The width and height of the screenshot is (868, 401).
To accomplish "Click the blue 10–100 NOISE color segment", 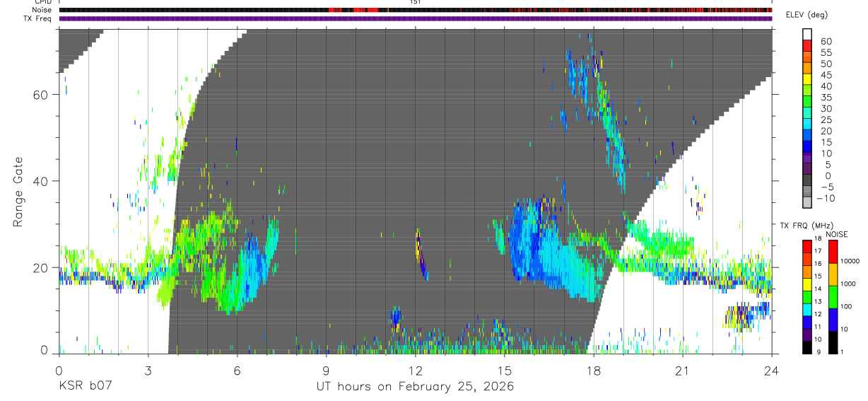I will coord(832,319).
